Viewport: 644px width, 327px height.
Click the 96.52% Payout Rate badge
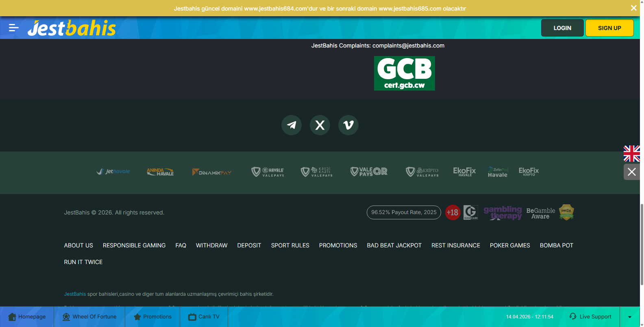(404, 212)
